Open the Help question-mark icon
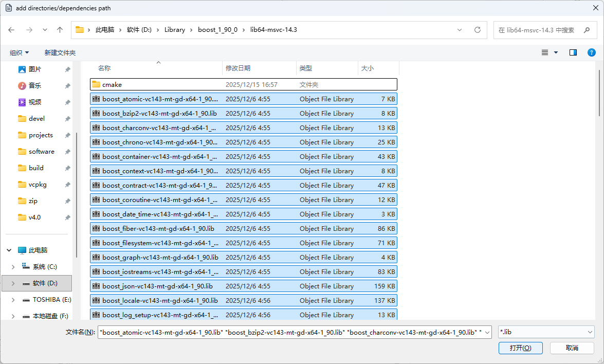Viewport: 604px width, 364px height. [591, 52]
